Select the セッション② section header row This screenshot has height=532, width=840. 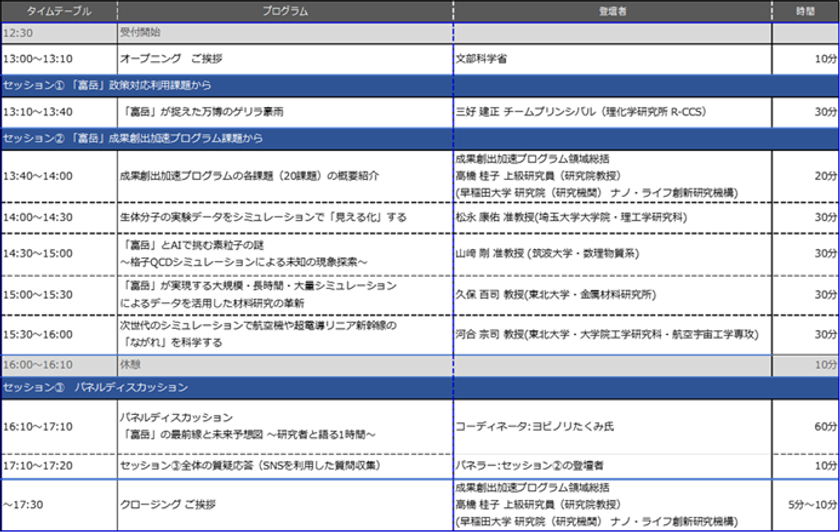(420, 139)
